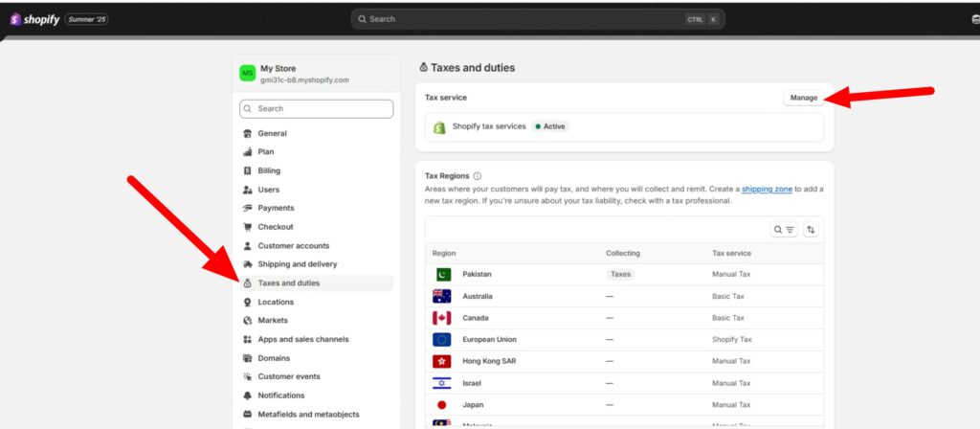Viewport: 980px width, 429px height.
Task: Click Shopify Tax in the European Union row
Action: [x=732, y=340]
